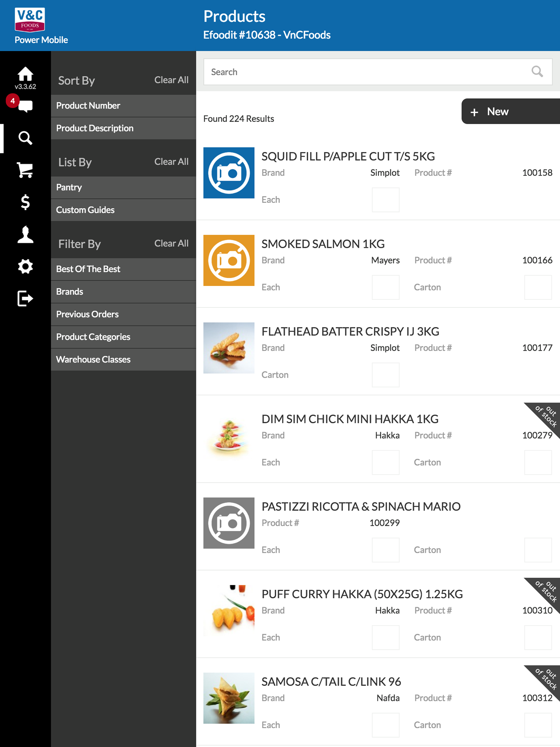Clear all Filter By selections
Viewport: 560px width, 747px height.
pyautogui.click(x=171, y=243)
